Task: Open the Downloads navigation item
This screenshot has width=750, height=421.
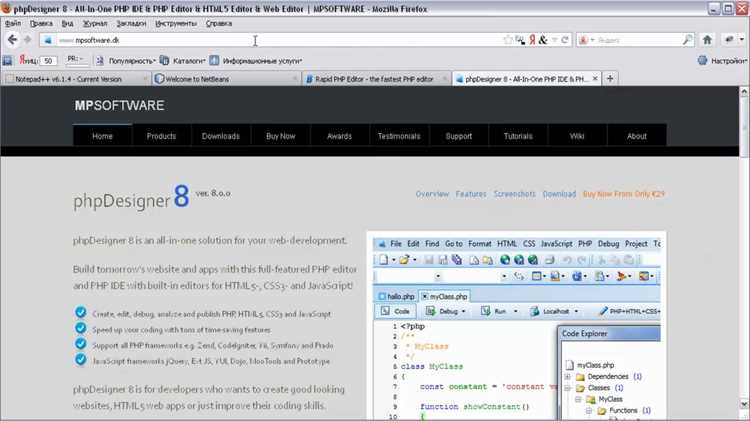Action: (x=221, y=136)
